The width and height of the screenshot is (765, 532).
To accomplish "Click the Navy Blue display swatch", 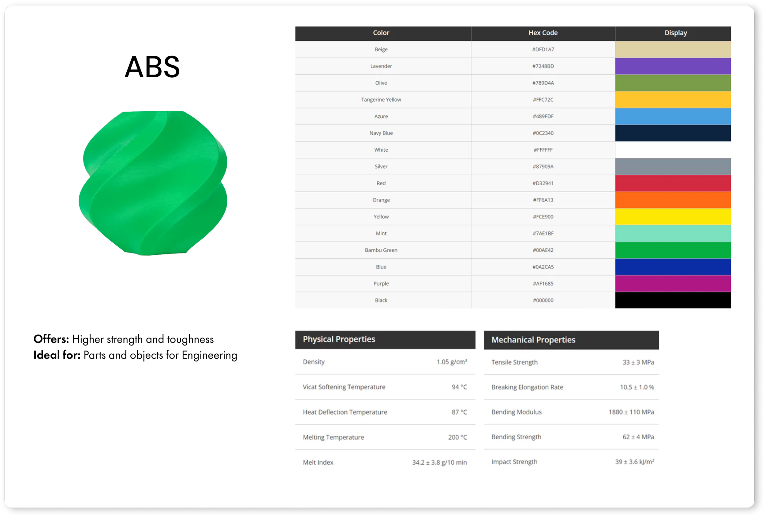I will 672,133.
